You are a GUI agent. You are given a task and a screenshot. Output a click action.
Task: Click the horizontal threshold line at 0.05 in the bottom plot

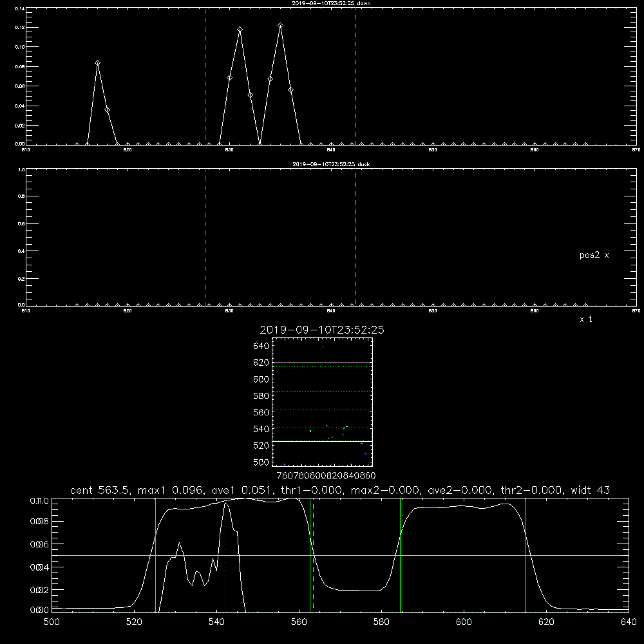click(x=340, y=555)
